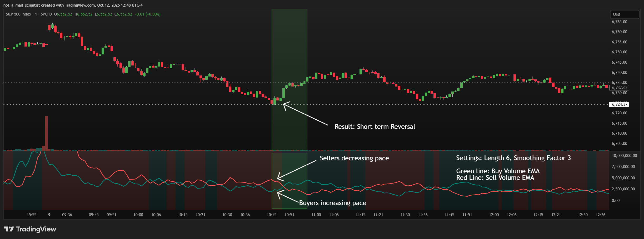Click the 6,710.00 price axis label
This screenshot has height=239, width=644.
(620, 133)
